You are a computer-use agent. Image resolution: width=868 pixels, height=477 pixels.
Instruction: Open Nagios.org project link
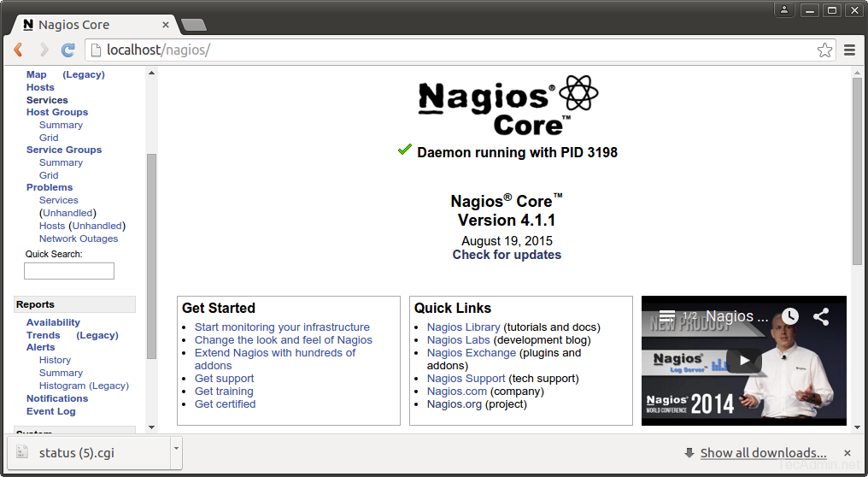(455, 403)
